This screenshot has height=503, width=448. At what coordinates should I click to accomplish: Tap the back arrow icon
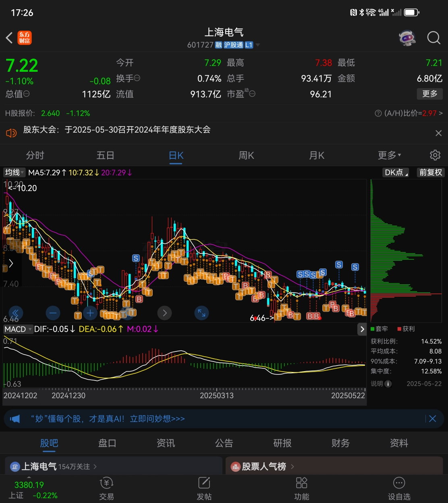[9, 38]
